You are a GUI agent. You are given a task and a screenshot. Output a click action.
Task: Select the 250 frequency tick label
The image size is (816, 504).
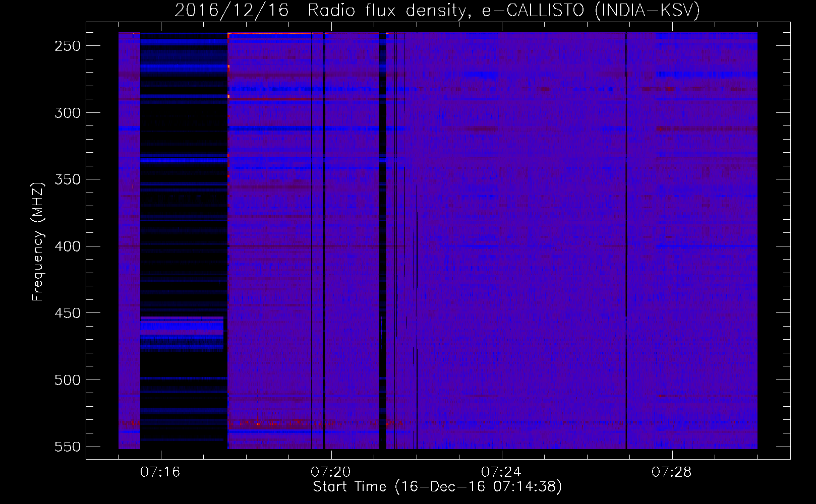click(x=68, y=46)
